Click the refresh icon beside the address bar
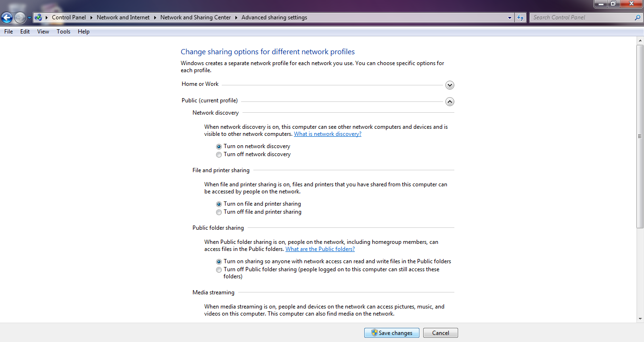The width and height of the screenshot is (644, 342). (x=519, y=17)
